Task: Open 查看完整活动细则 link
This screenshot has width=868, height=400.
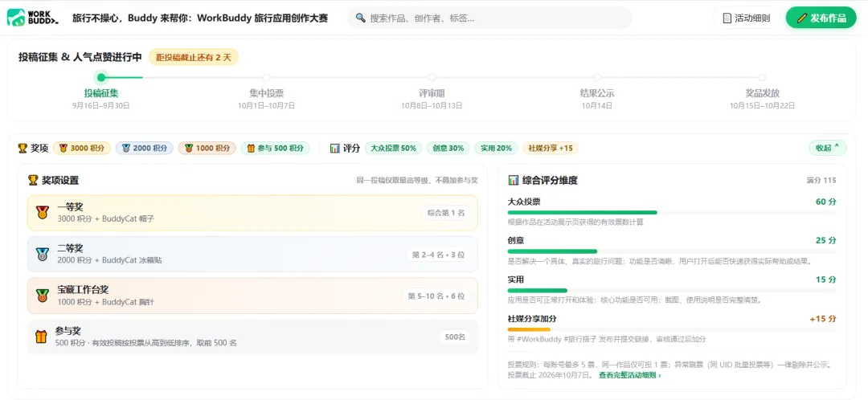Action: click(x=629, y=375)
